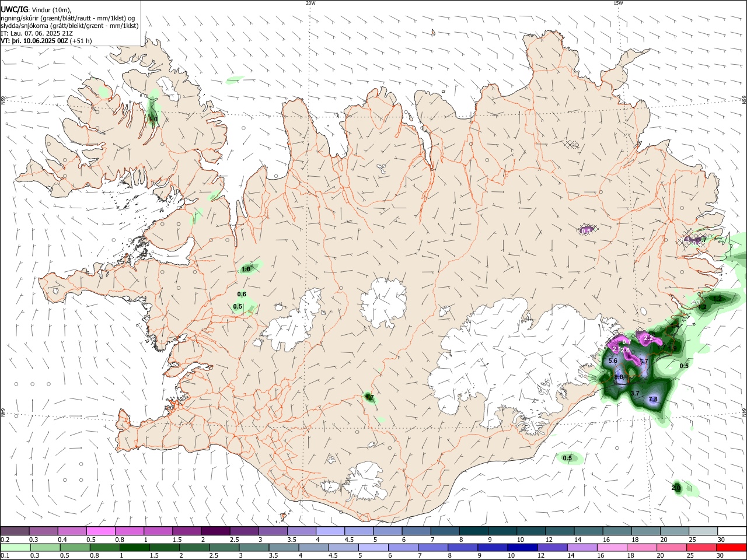The width and height of the screenshot is (747, 560).
Task: Select the '0,6' rain value in western Iceland
Action: (x=242, y=294)
